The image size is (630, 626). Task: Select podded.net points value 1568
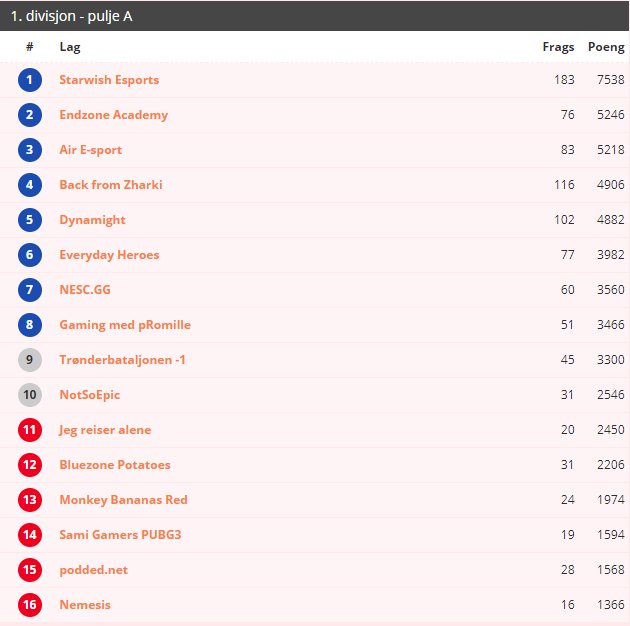point(611,570)
